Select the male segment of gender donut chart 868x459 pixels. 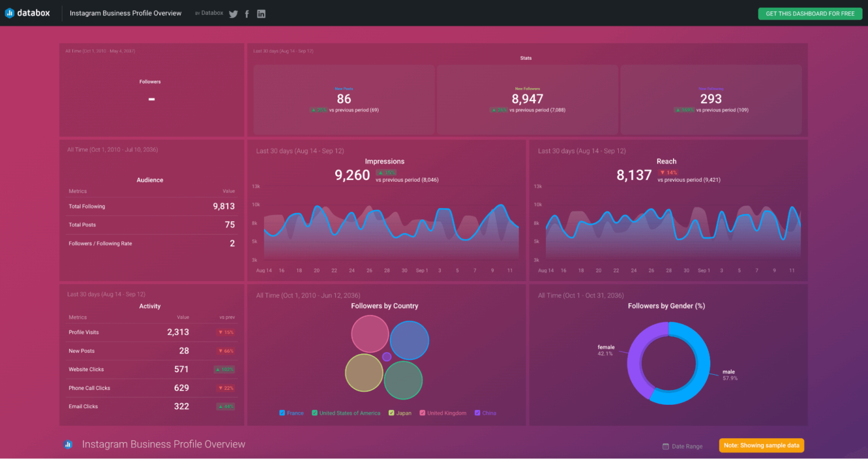pyautogui.click(x=702, y=364)
